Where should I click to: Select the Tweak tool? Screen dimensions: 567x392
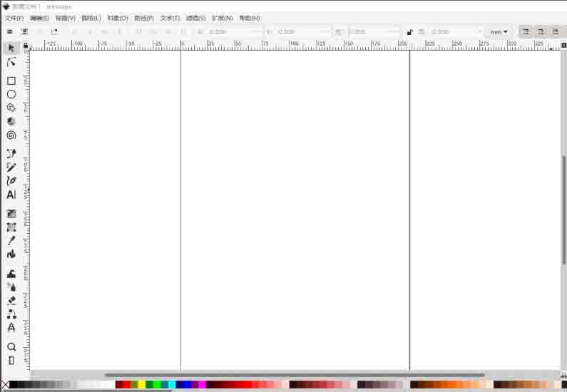11,274
